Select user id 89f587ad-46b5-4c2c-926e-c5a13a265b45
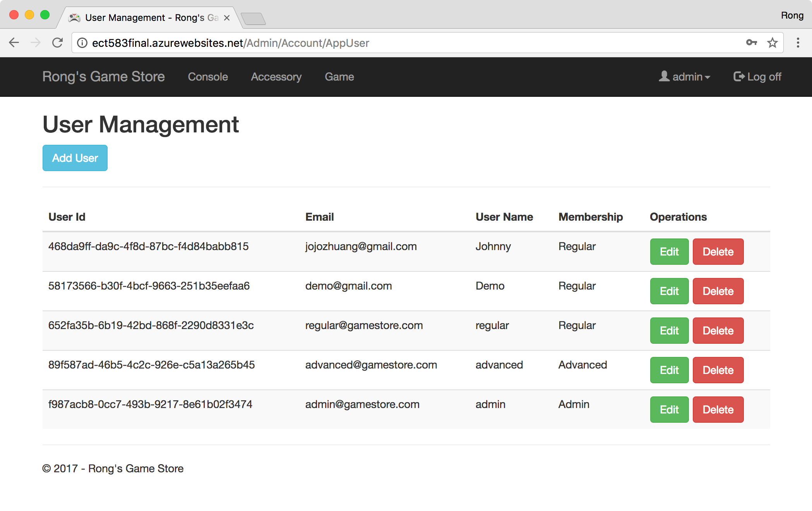 pos(152,365)
